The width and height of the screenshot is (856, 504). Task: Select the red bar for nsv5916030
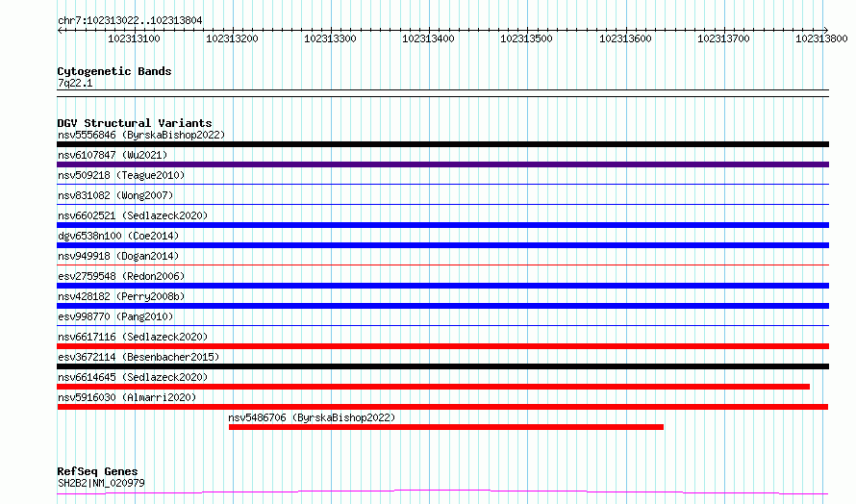[442, 407]
